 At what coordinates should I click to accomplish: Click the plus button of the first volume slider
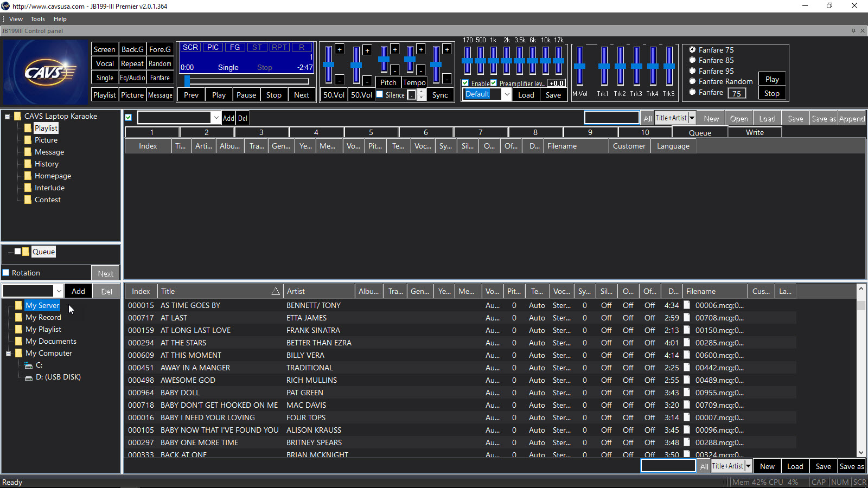(340, 49)
